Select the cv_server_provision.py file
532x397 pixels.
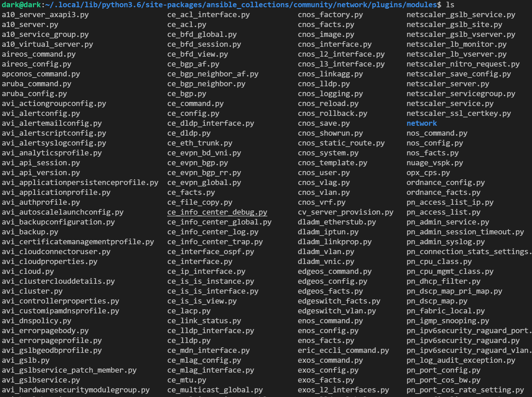coord(346,212)
